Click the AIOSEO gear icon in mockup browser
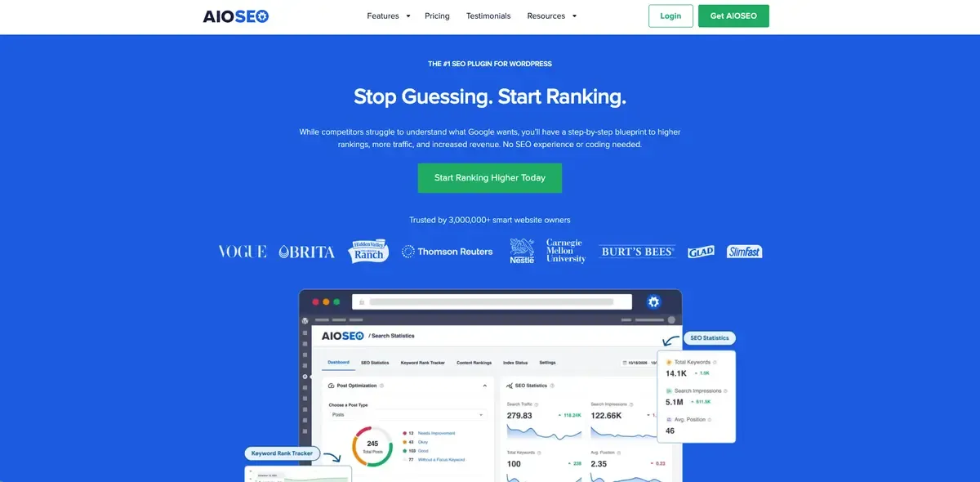 pyautogui.click(x=653, y=301)
